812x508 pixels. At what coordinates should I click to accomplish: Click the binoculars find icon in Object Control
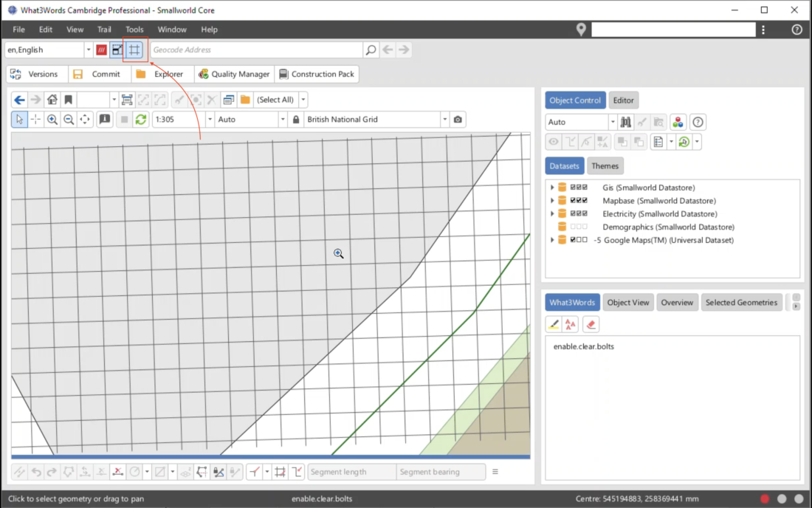pos(626,123)
